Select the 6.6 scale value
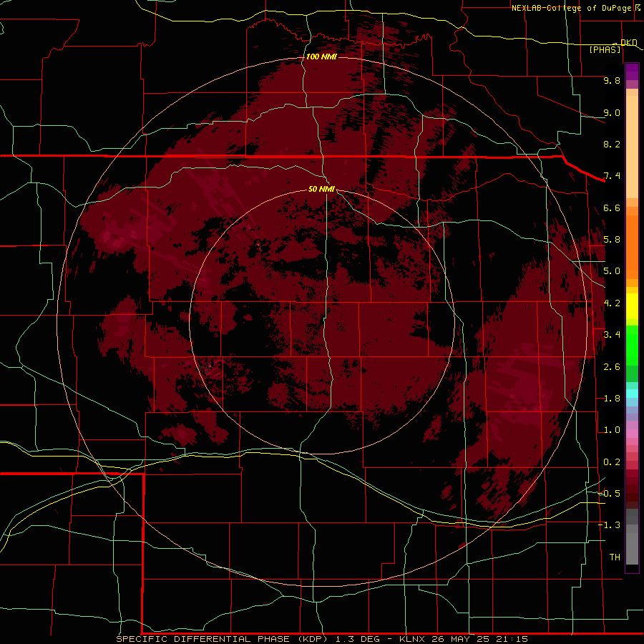Viewport: 644px width, 644px height. tap(612, 208)
